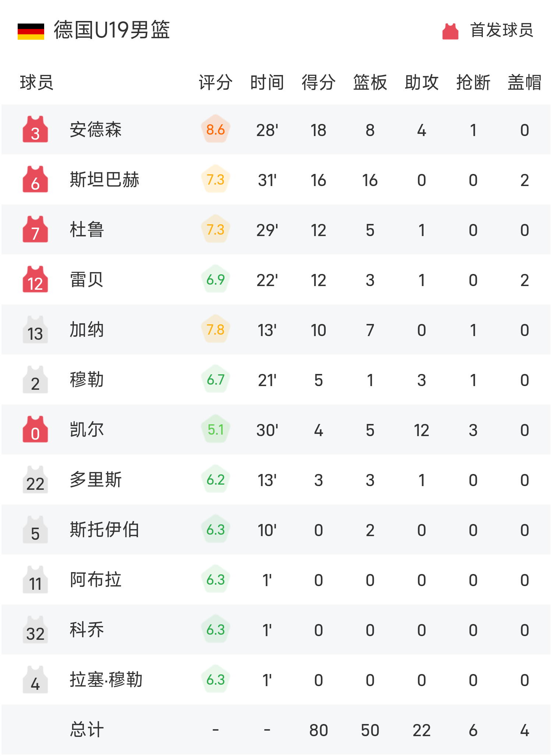
Task: Click jersey icon number 6 next to 斯坦巴赫
Action: pos(35,179)
